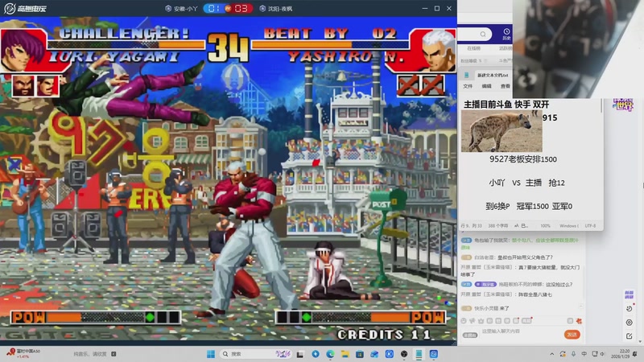Click the 01:03 match score indicator
Screen dimensions: 644x362
pos(228,8)
